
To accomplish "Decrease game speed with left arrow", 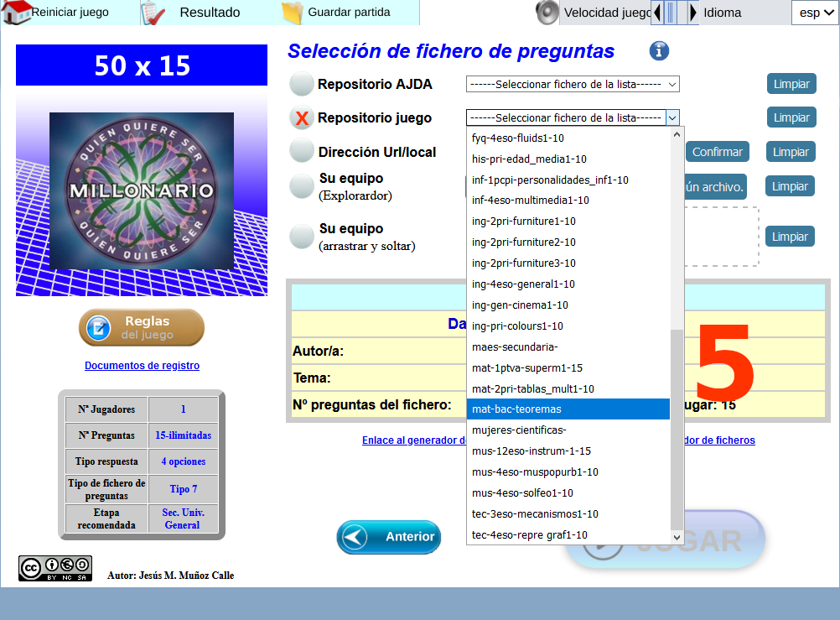I will click(657, 13).
